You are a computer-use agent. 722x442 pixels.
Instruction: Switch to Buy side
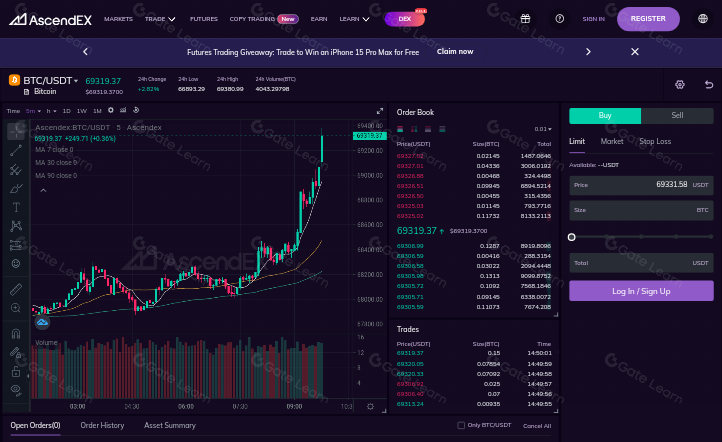pos(605,116)
